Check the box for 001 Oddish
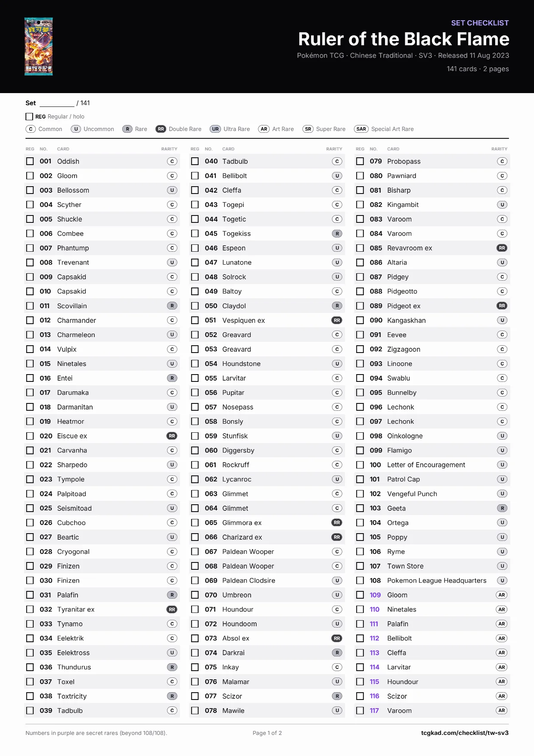Image resolution: width=534 pixels, height=756 pixels. (30, 161)
